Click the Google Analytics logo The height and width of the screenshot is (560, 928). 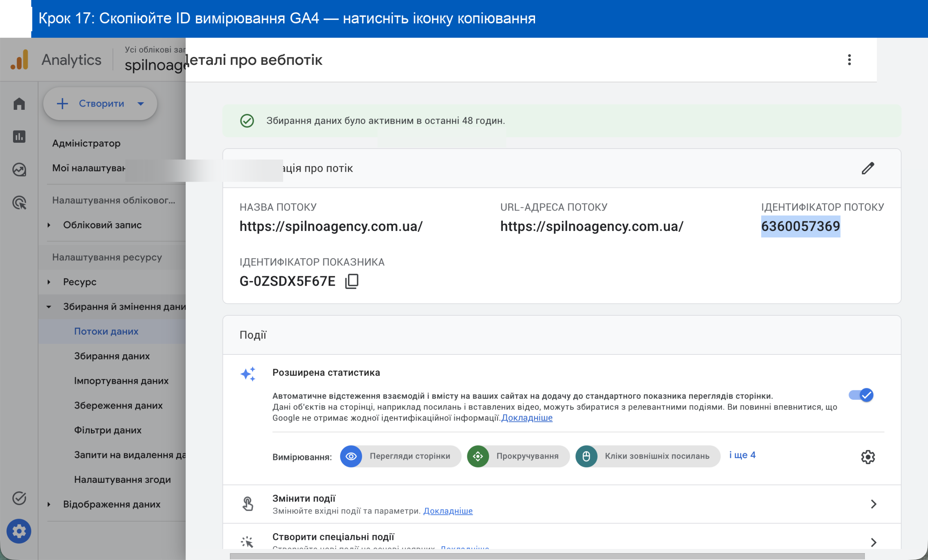coord(20,59)
